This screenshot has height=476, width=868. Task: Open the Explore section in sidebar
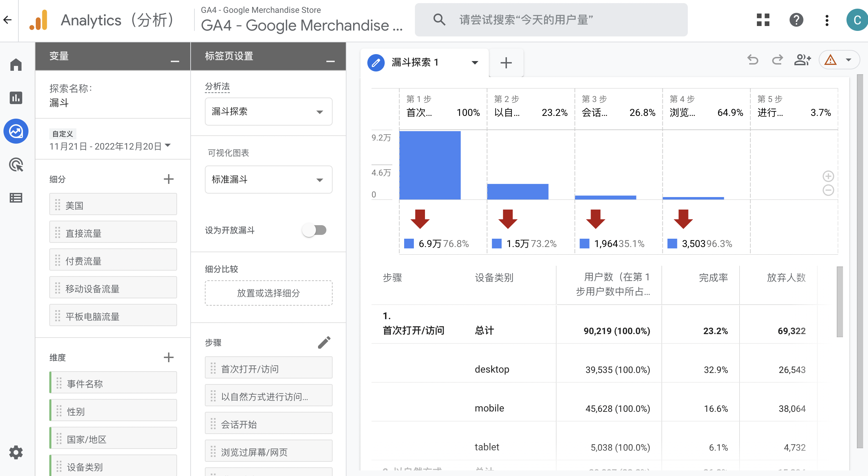(x=16, y=131)
